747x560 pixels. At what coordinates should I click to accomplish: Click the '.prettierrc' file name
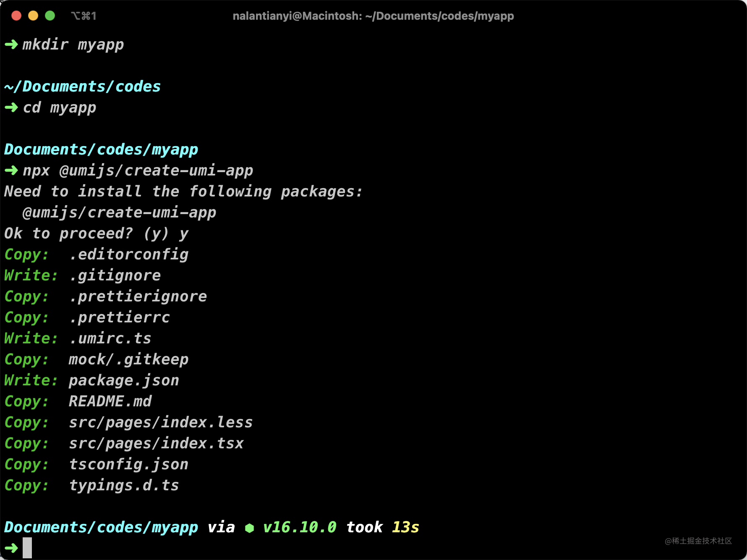(x=119, y=317)
